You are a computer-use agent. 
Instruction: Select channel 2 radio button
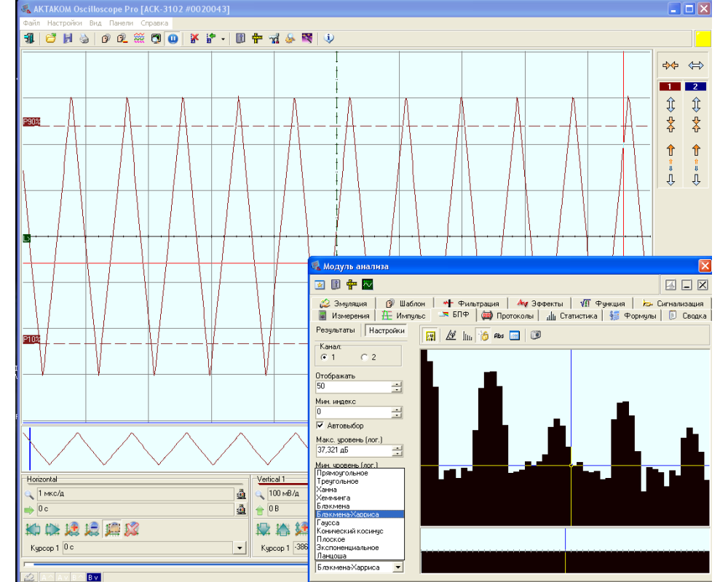[x=364, y=357]
